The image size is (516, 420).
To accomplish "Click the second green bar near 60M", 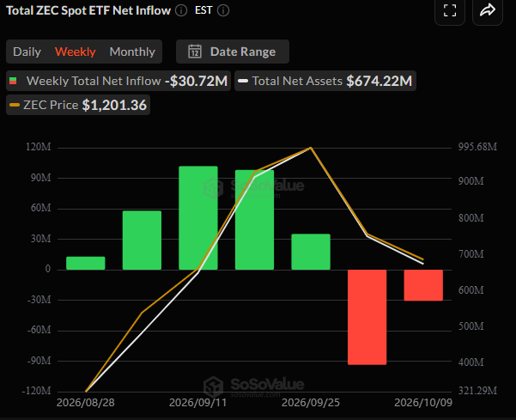I will tap(142, 240).
